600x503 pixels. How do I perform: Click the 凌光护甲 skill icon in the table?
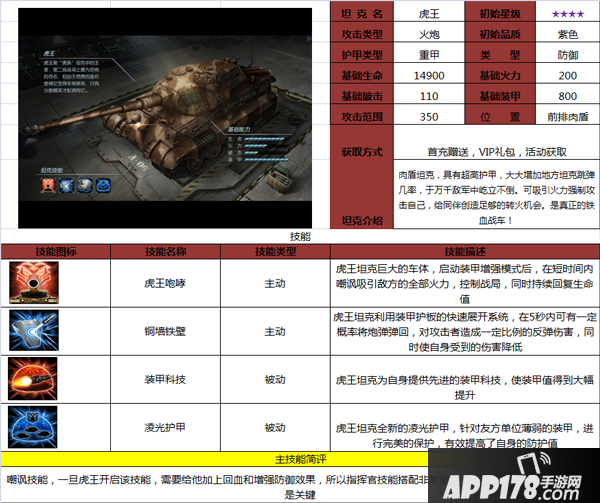[37, 427]
